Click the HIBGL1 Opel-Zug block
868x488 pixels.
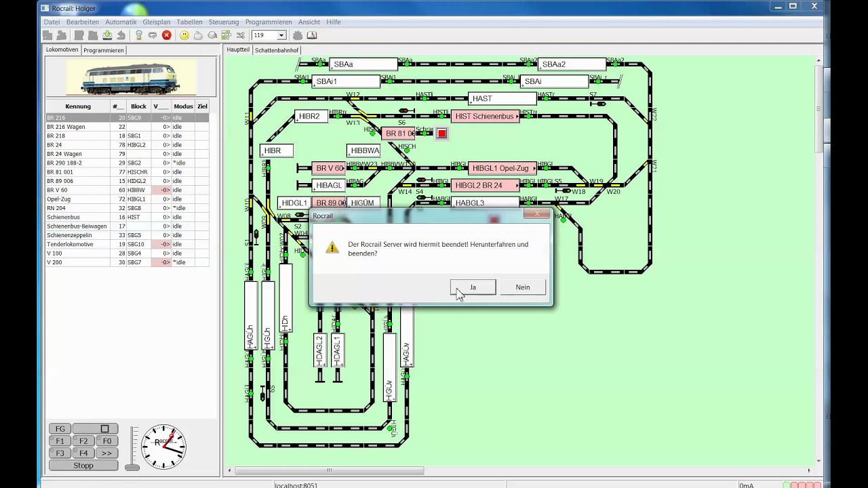tap(502, 168)
